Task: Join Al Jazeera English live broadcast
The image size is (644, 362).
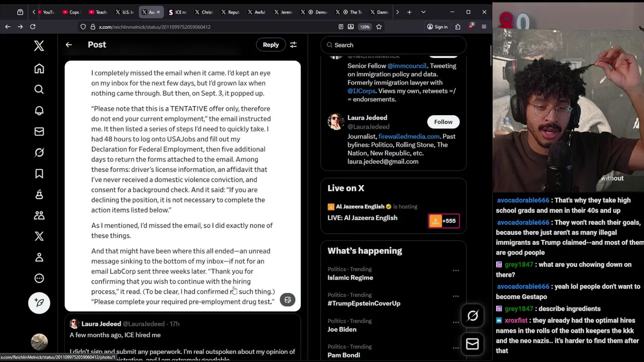Action: (x=362, y=218)
